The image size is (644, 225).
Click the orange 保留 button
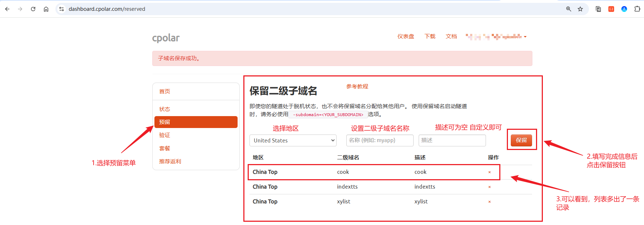click(521, 140)
